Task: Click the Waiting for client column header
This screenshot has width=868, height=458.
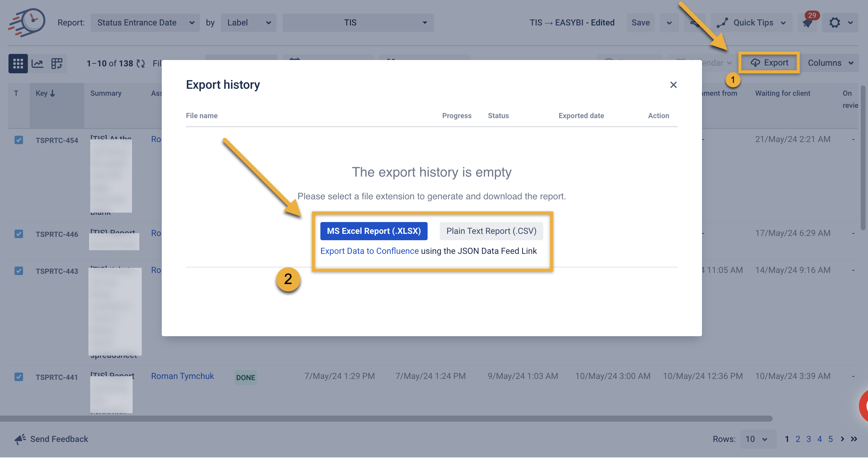Action: (783, 93)
